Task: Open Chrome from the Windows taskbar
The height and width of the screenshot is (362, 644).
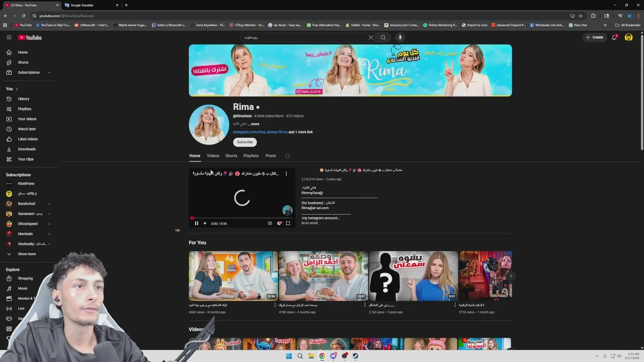Action: pyautogui.click(x=322, y=356)
